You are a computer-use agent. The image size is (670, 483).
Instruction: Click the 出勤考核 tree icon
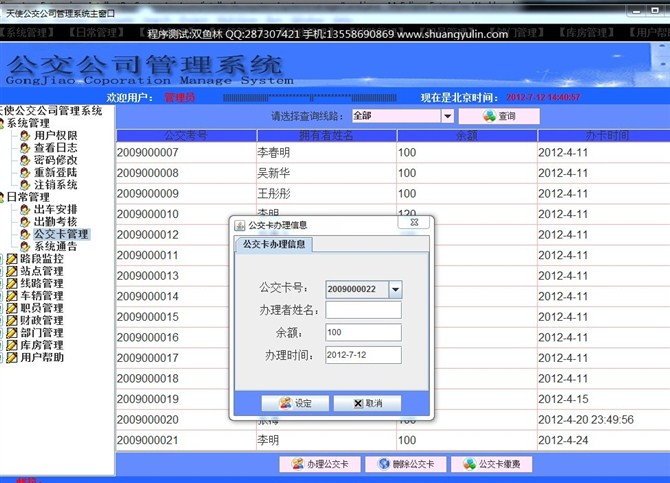tap(25, 222)
